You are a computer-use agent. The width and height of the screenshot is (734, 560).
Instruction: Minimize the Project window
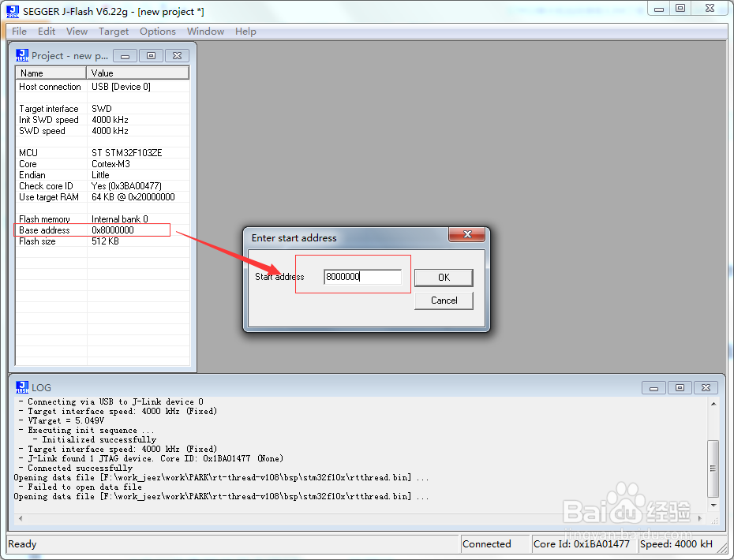125,56
